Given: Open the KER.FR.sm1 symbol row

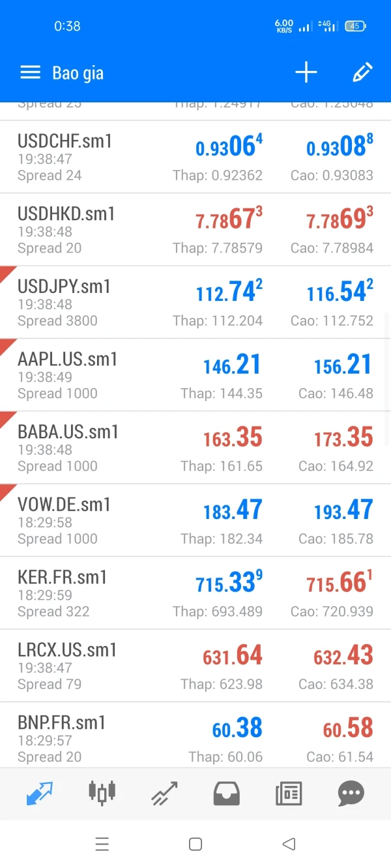Looking at the screenshot, I should coord(195,593).
